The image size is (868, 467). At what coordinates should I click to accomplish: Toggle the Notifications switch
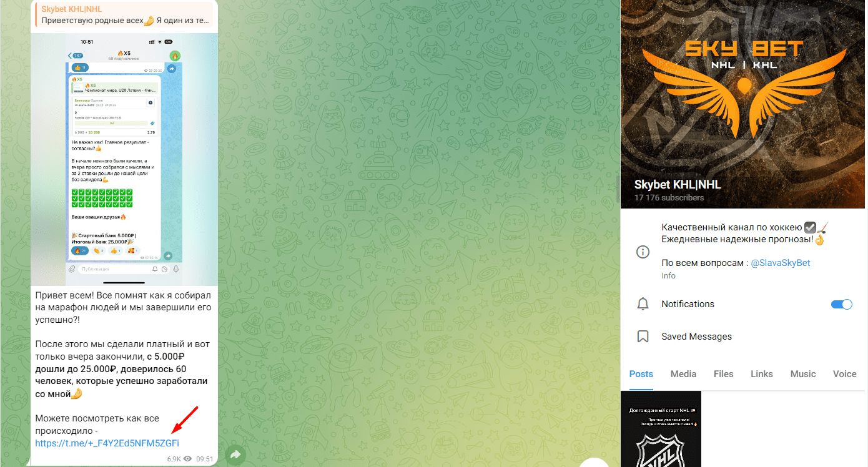pyautogui.click(x=842, y=304)
